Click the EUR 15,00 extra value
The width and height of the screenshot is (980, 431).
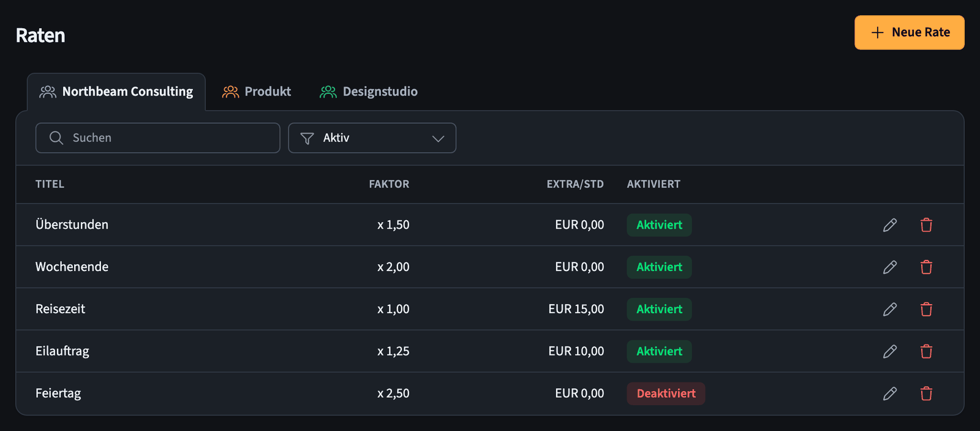[576, 310]
